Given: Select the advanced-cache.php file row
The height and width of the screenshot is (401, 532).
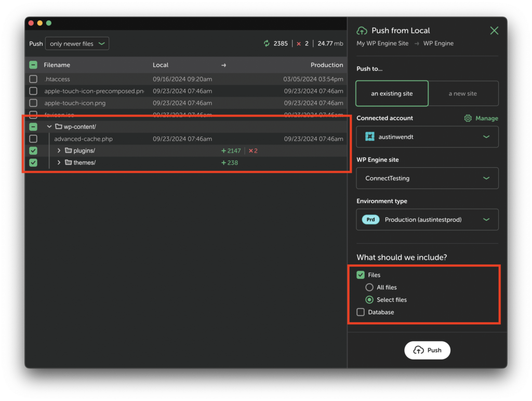Looking at the screenshot, I should tap(83, 139).
